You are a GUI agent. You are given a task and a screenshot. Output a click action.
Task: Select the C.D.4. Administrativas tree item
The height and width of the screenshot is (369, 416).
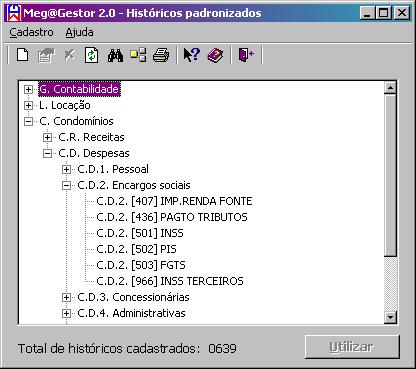tap(131, 313)
